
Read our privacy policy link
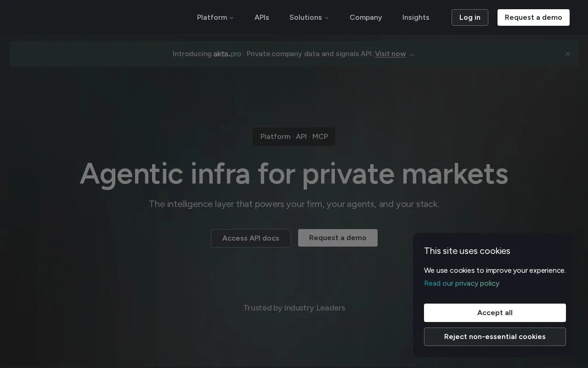(x=462, y=283)
